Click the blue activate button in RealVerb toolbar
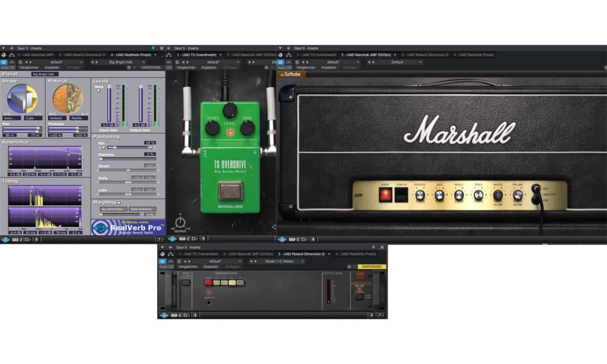The width and height of the screenshot is (607, 364). tap(4, 62)
